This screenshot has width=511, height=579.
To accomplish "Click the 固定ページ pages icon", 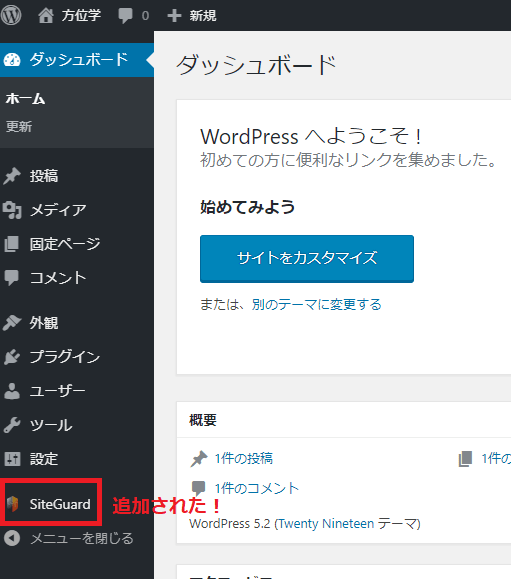I will click(x=12, y=244).
